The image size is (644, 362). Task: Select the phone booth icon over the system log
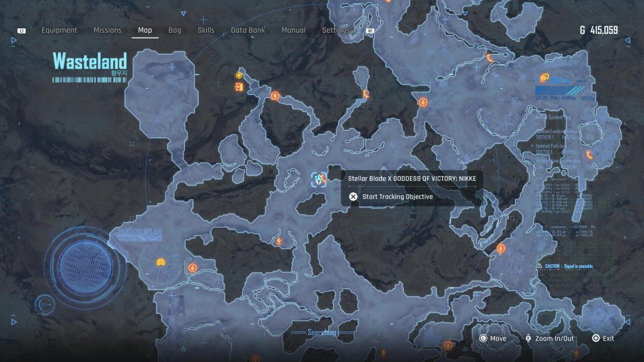tap(590, 155)
